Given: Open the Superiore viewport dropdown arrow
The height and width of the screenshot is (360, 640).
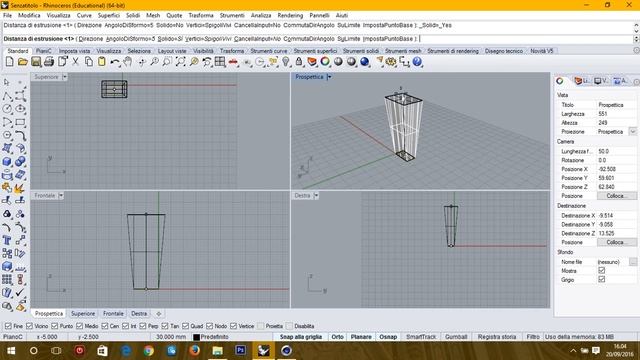Looking at the screenshot, I should click(x=65, y=77).
